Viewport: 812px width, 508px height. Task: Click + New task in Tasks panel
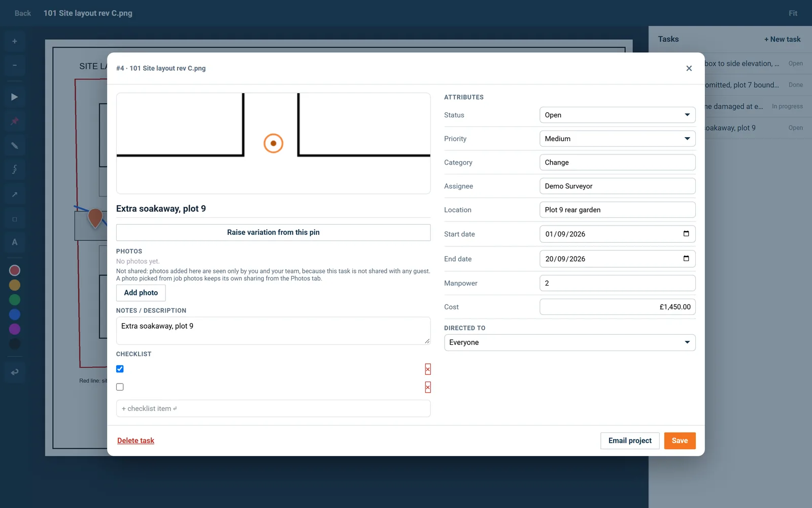782,39
